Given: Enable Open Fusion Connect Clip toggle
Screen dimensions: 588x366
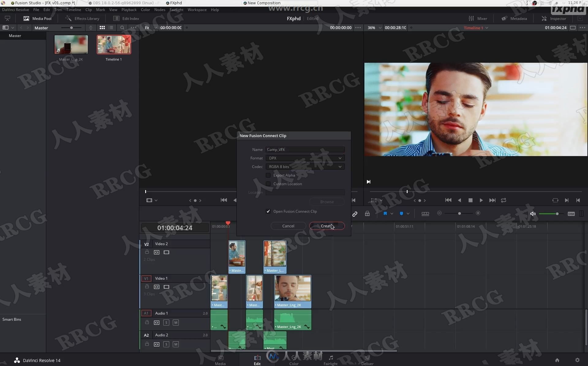Looking at the screenshot, I should 268,211.
